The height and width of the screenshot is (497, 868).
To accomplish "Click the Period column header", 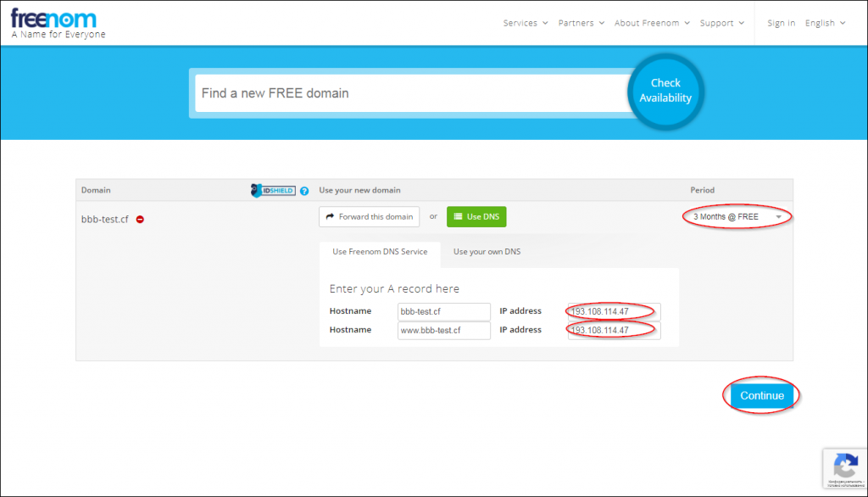I will [702, 190].
